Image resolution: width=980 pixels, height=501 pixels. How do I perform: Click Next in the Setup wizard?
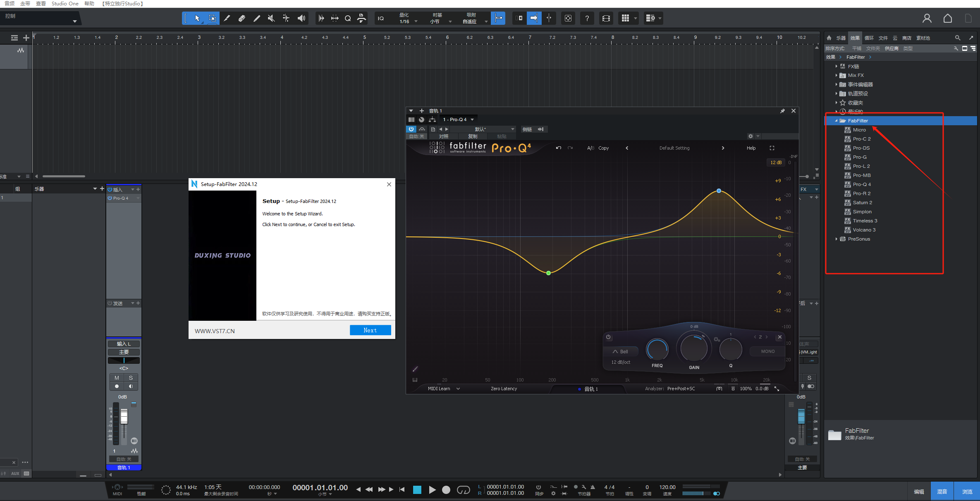pyautogui.click(x=370, y=330)
